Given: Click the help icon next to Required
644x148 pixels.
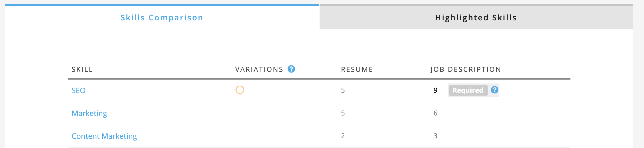Looking at the screenshot, I should [494, 90].
